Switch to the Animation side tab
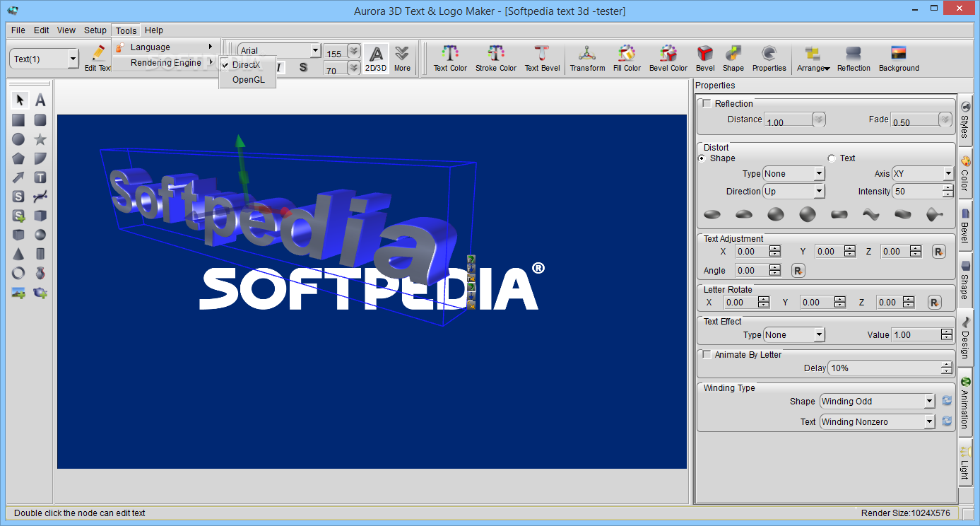Image resolution: width=980 pixels, height=526 pixels. (x=964, y=403)
